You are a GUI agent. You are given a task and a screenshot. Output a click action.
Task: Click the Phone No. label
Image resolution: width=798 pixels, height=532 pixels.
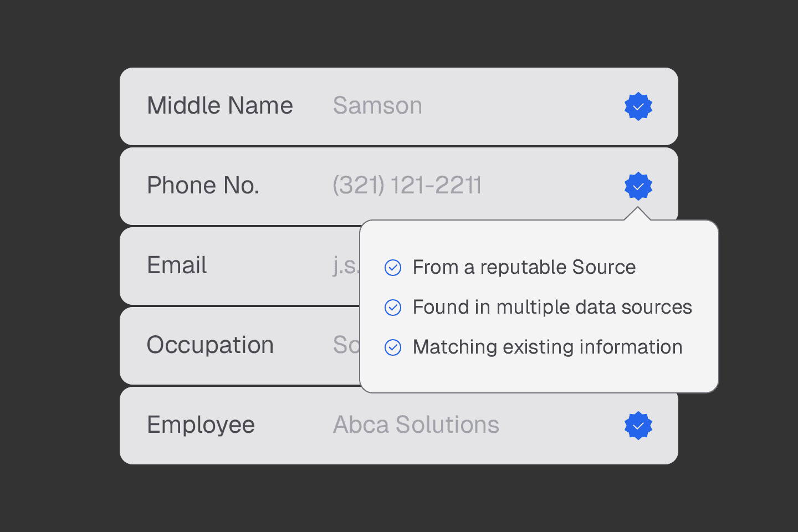pos(203,186)
